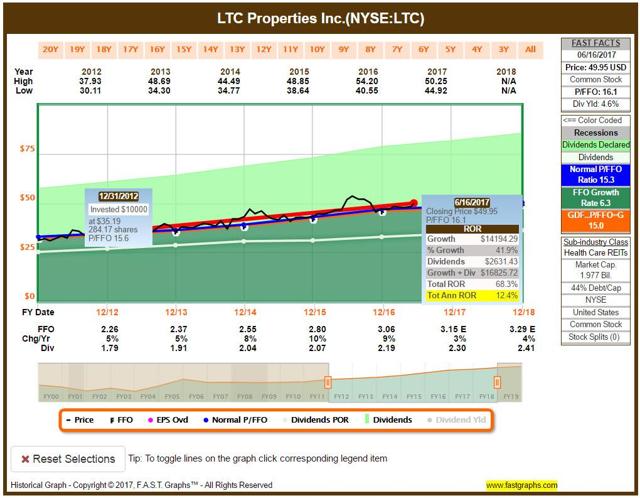Screen dimensions: 640x498
Task: Choose the 14Y time range
Action: (x=211, y=50)
